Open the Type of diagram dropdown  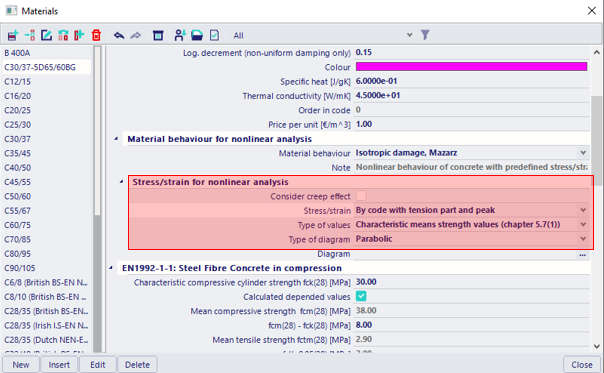pyautogui.click(x=583, y=239)
